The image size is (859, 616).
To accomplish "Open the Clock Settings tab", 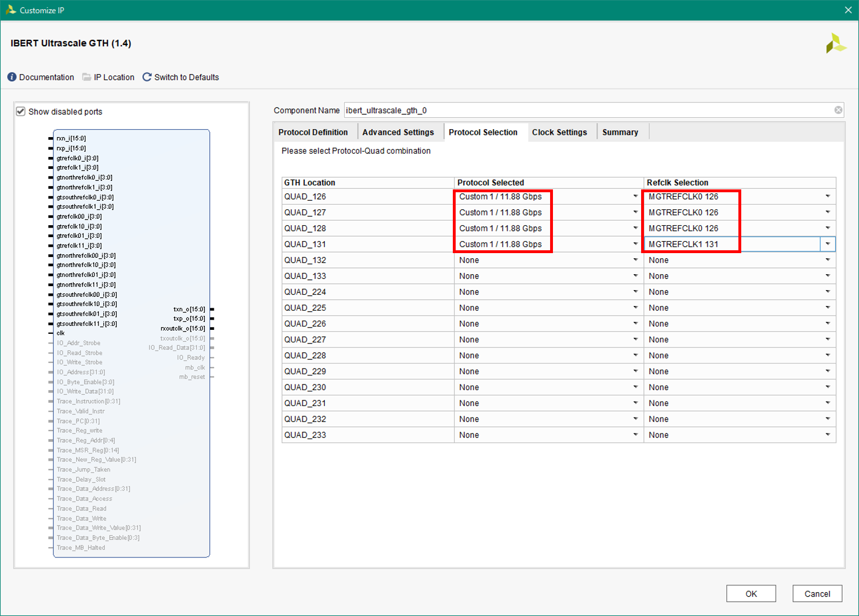I will coord(559,132).
